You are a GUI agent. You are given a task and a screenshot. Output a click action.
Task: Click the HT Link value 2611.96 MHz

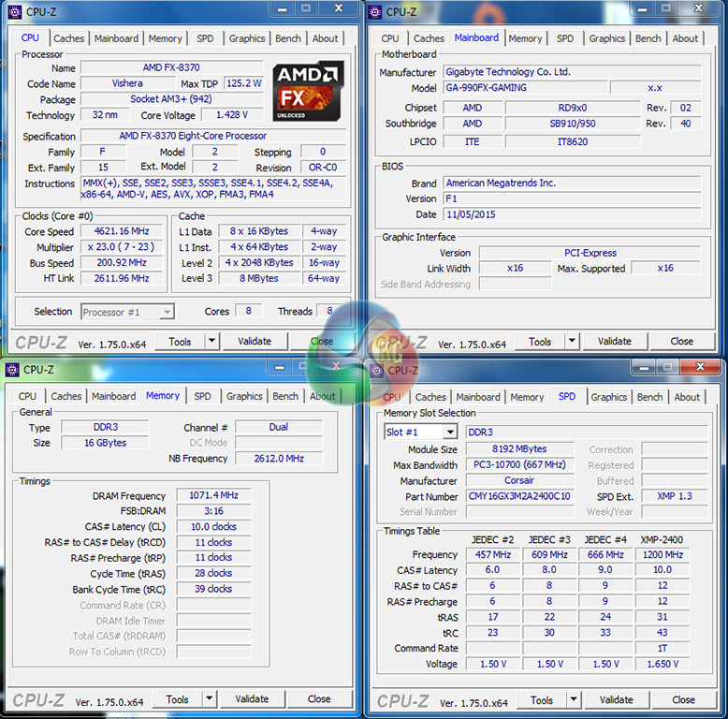[122, 278]
